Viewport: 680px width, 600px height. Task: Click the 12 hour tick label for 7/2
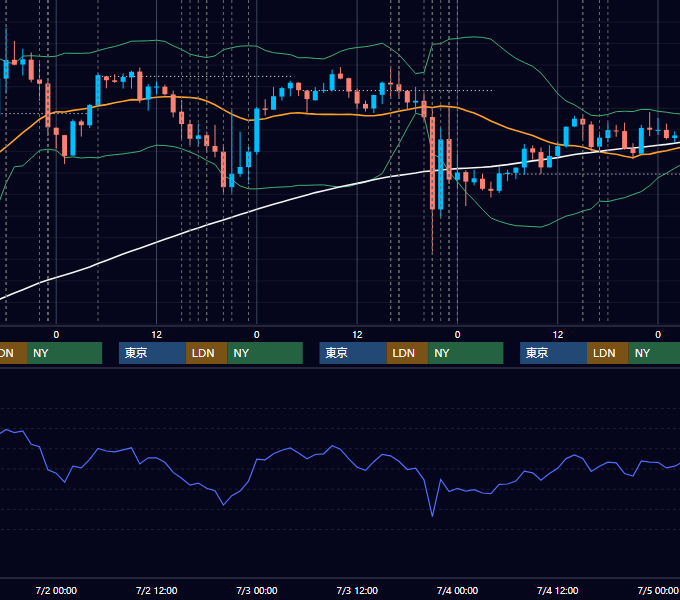pyautogui.click(x=157, y=335)
